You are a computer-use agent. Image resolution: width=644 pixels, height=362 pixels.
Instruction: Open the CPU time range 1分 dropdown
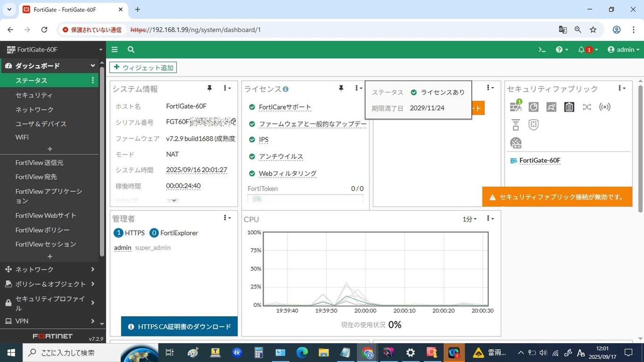[470, 219]
